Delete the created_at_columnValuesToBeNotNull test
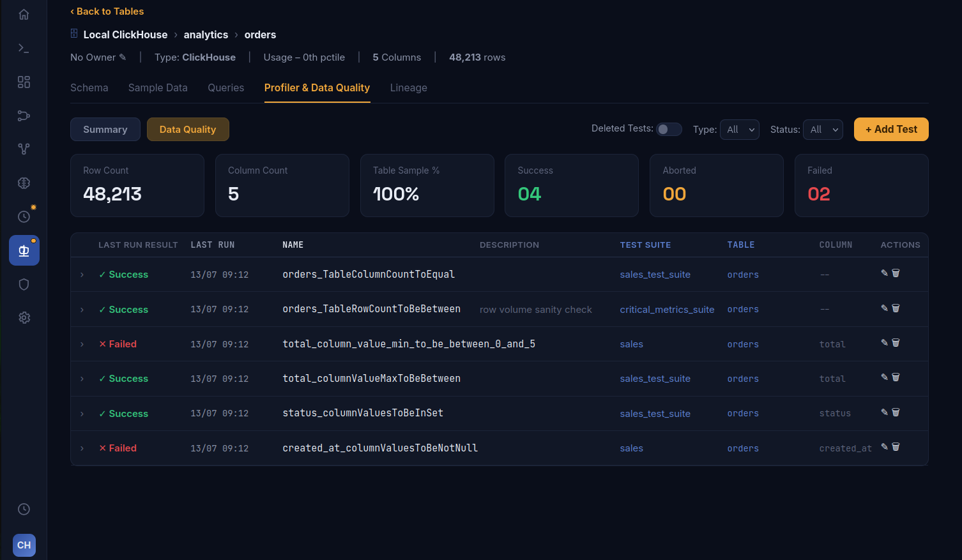 896,447
